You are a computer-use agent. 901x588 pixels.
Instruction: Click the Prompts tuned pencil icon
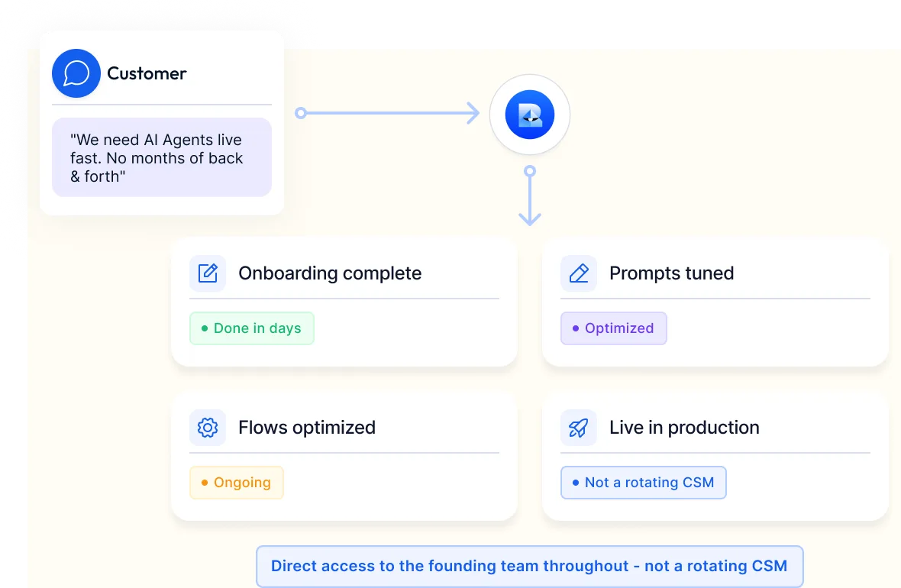tap(579, 273)
